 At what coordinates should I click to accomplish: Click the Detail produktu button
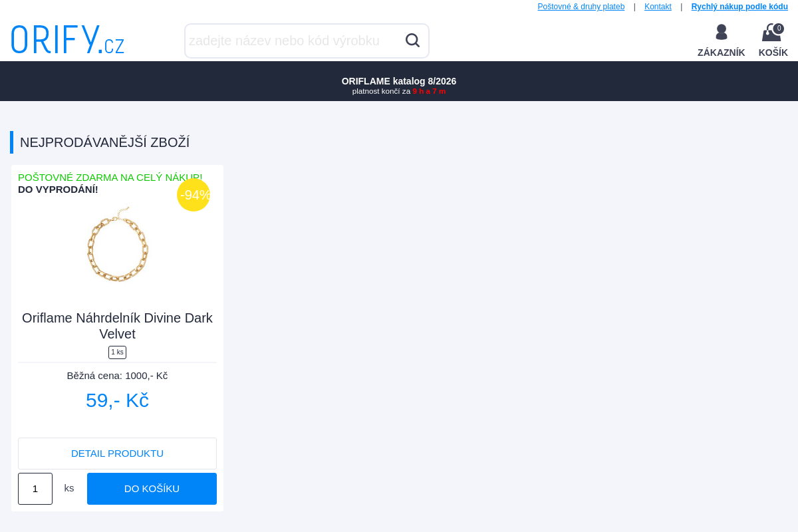[117, 454]
